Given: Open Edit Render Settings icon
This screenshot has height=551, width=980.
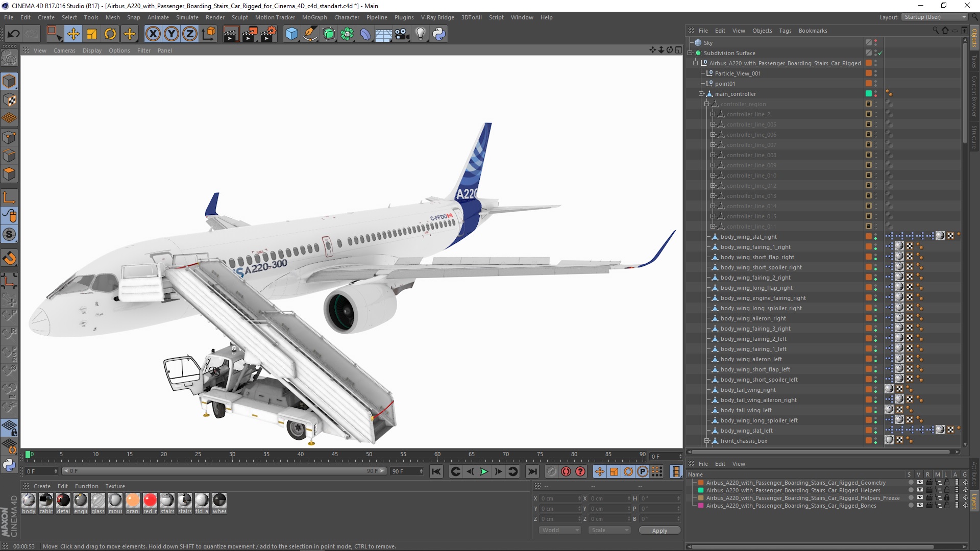Looking at the screenshot, I should 268,34.
